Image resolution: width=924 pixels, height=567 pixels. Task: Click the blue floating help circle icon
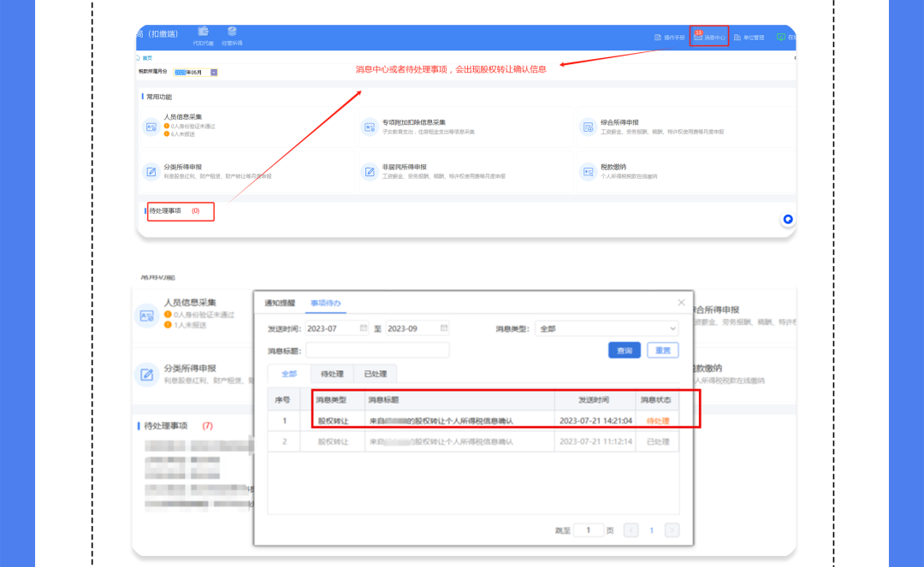pos(788,219)
